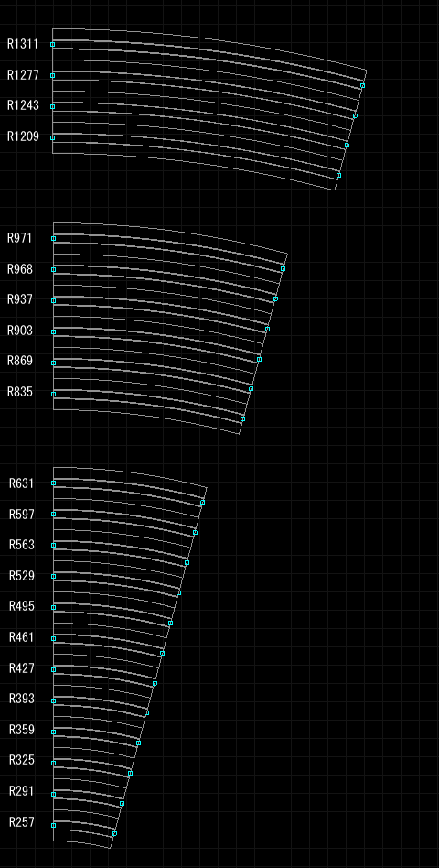Image resolution: width=439 pixels, height=868 pixels.
Task: Click the cyan grip beside R835 label
Action: coord(54,394)
